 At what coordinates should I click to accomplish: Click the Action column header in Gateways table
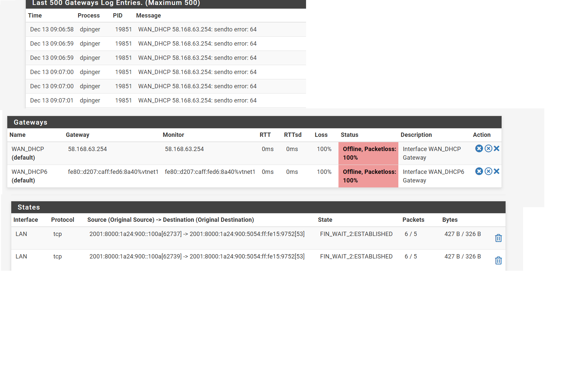pyautogui.click(x=481, y=135)
